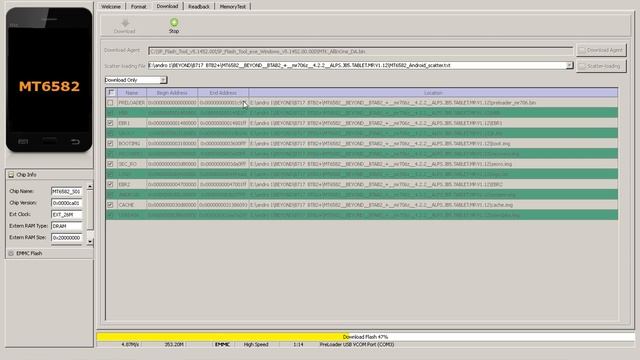Click the Begin Address column header
Viewport: 640px width, 360px height.
coord(172,93)
